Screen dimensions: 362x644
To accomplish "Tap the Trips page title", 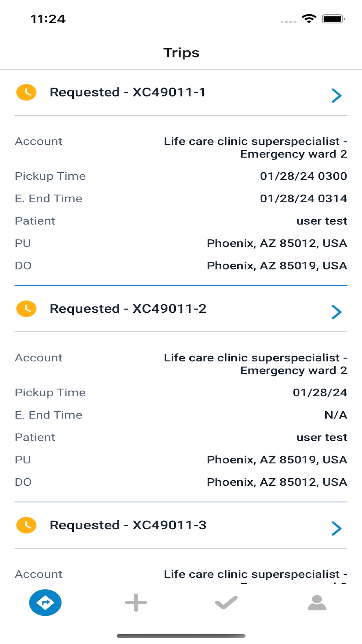I will tap(181, 53).
